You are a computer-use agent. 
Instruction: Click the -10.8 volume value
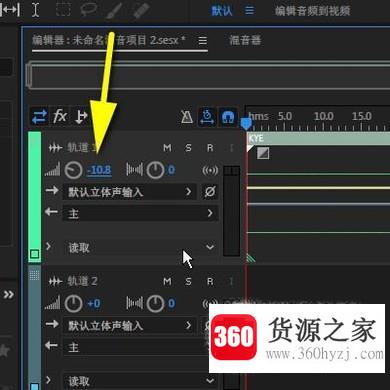click(x=99, y=170)
